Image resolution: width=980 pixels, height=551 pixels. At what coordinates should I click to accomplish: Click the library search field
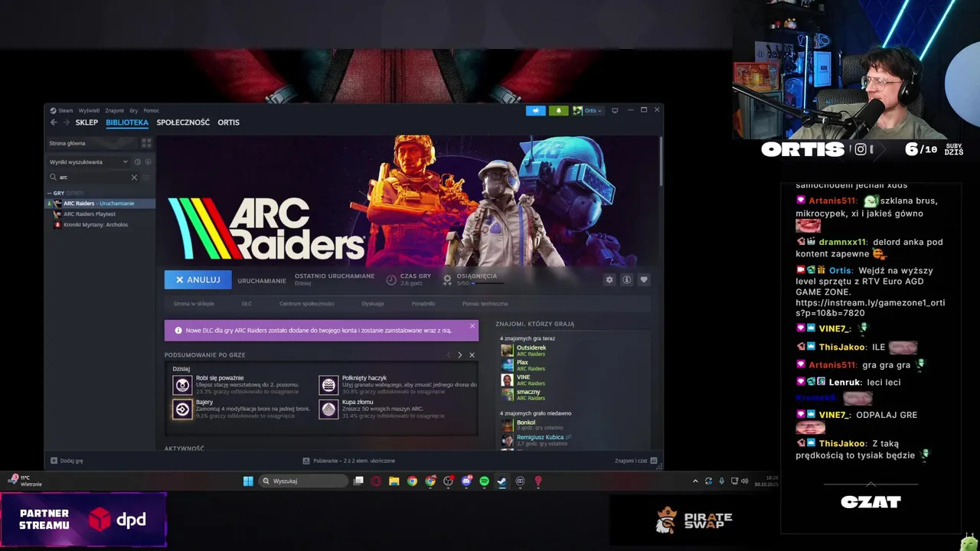(93, 178)
